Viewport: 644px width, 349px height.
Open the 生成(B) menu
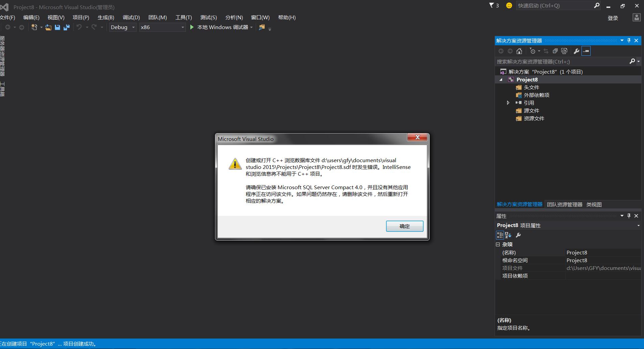(106, 18)
